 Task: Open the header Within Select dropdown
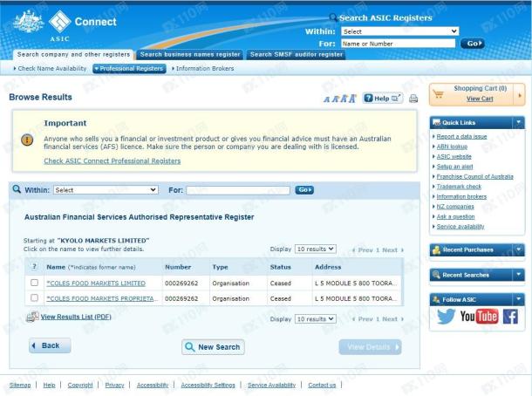[400, 31]
